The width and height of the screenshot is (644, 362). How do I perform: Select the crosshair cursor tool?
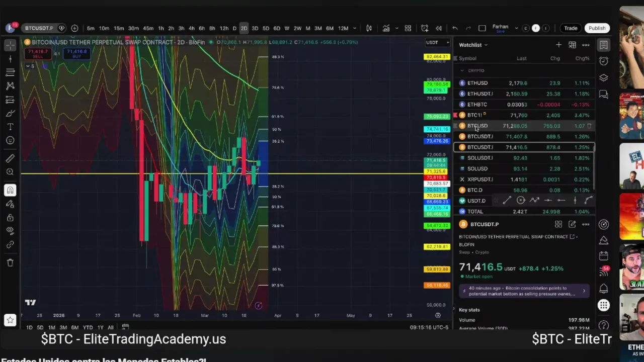coord(10,45)
